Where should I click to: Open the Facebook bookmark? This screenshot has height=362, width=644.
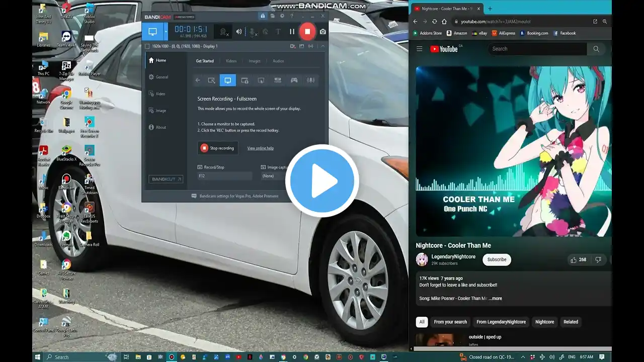click(565, 33)
